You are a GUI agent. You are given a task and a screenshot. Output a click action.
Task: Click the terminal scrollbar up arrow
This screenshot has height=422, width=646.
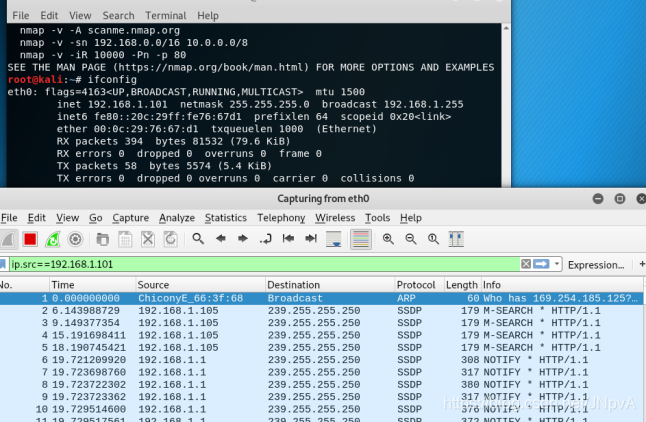506,28
